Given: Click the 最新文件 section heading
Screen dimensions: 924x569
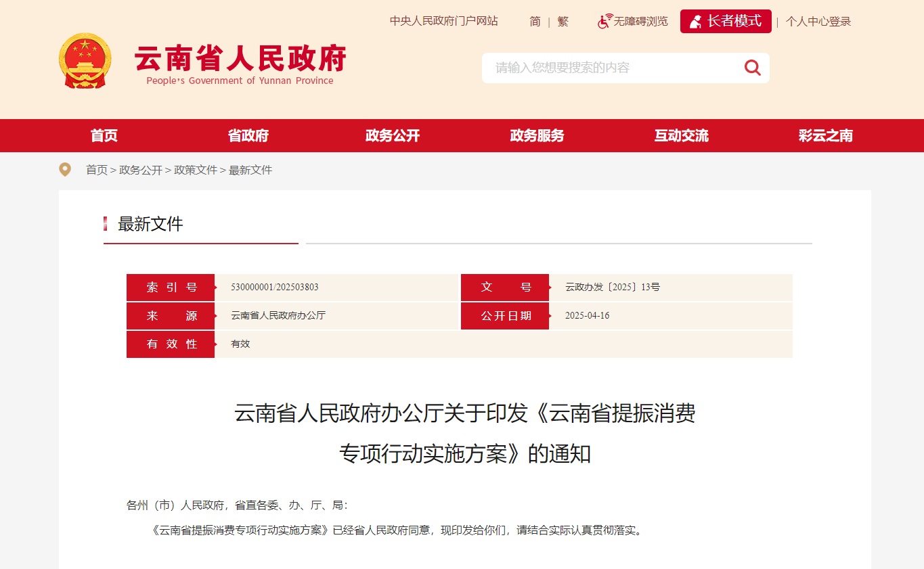Looking at the screenshot, I should pyautogui.click(x=150, y=224).
